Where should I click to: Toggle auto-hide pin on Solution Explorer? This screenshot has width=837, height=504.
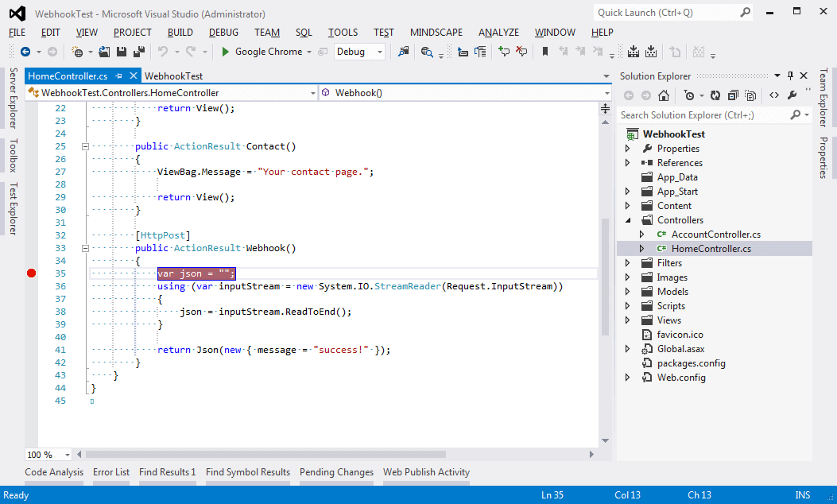[x=790, y=76]
